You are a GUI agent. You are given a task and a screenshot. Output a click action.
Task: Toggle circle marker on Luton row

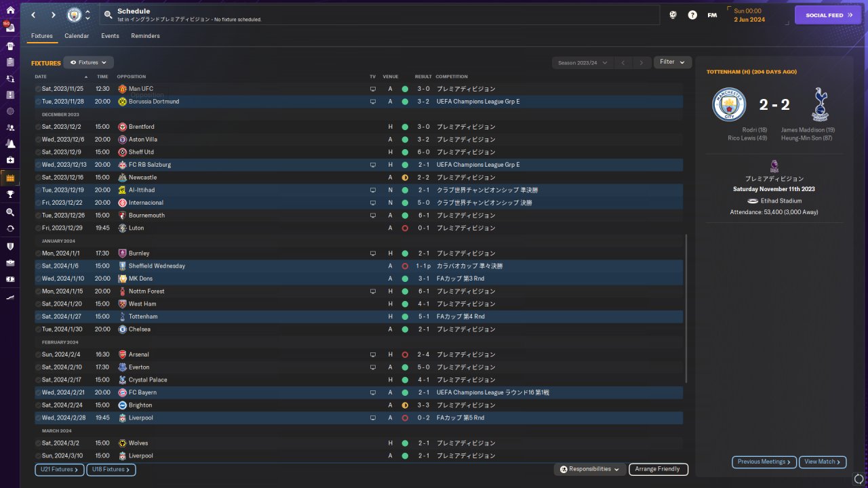coord(38,228)
